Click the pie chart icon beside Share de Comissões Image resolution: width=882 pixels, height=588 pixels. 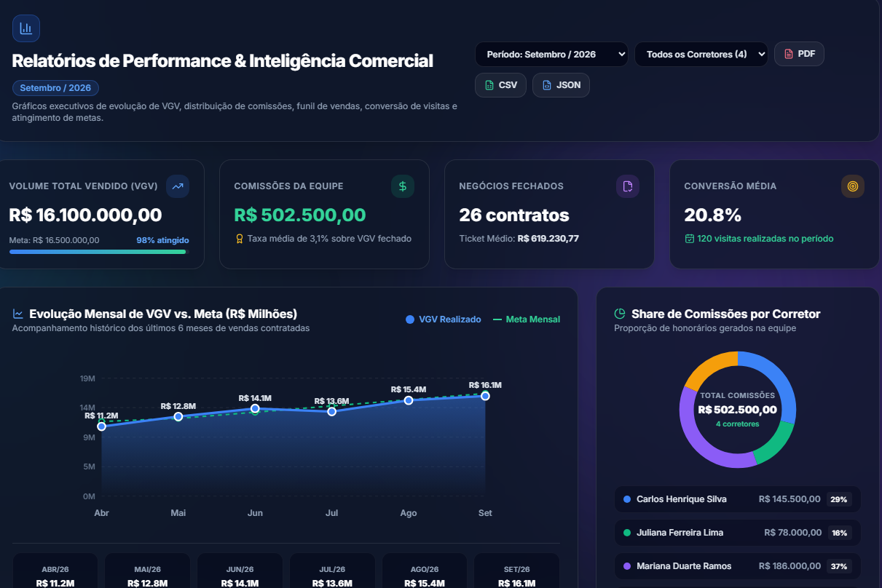[620, 314]
